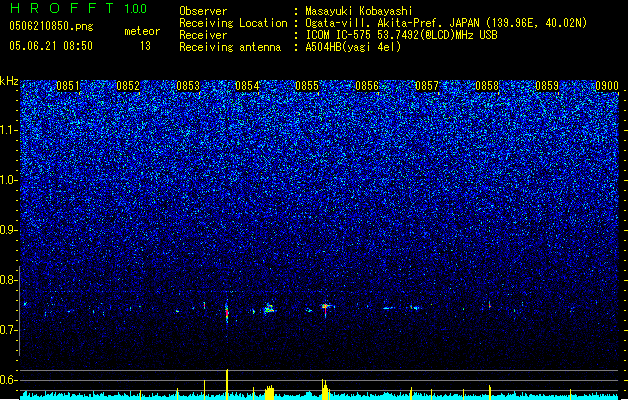Click the Receiving antenna label

pos(230,47)
